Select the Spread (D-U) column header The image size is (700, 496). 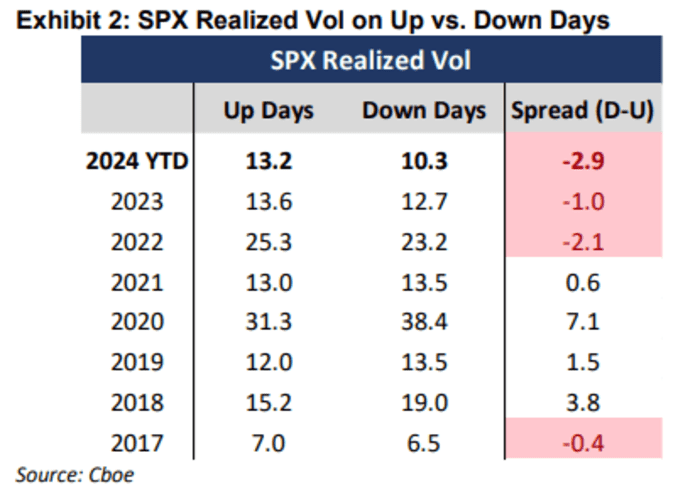point(582,110)
